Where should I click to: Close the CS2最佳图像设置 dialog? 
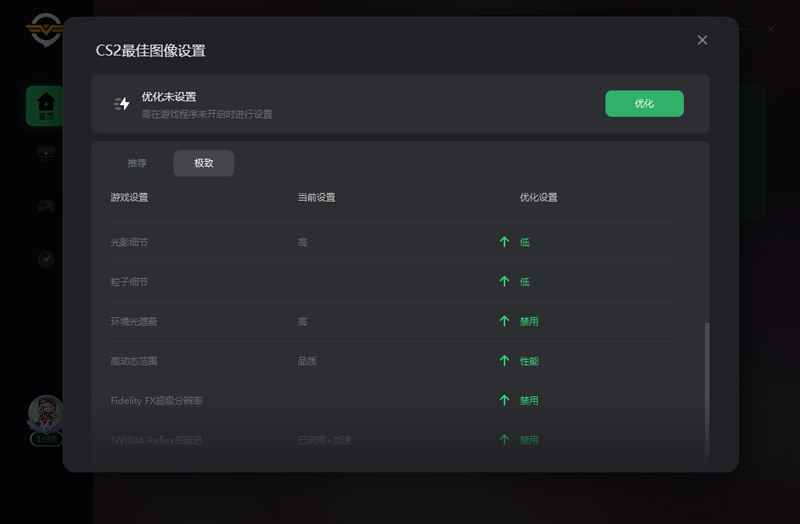pos(702,40)
